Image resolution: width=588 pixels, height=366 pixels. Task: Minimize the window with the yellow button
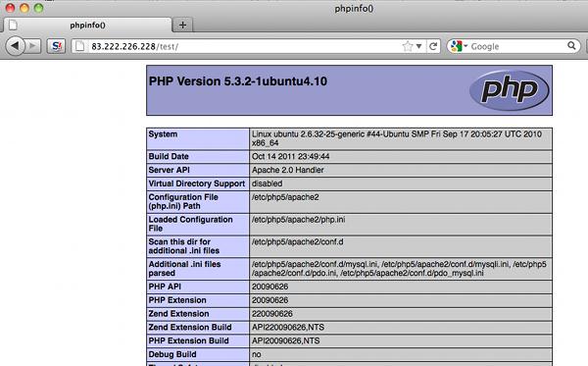(24, 8)
